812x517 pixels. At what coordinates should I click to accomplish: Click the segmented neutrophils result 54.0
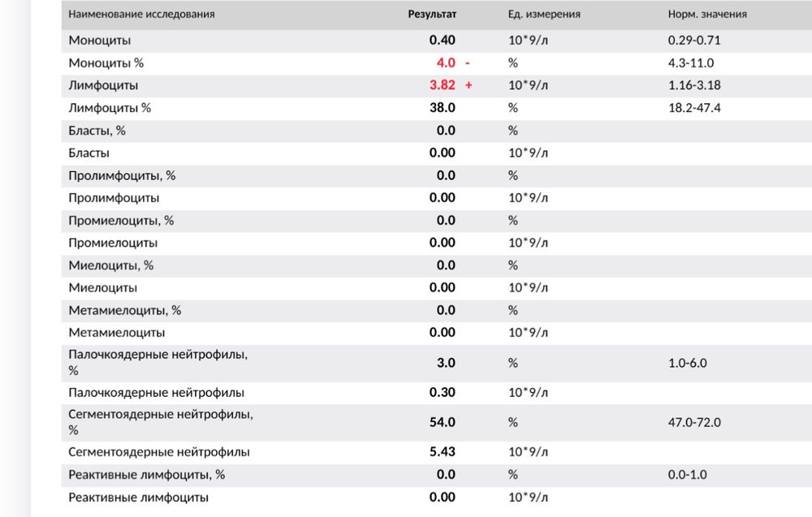[x=443, y=422]
